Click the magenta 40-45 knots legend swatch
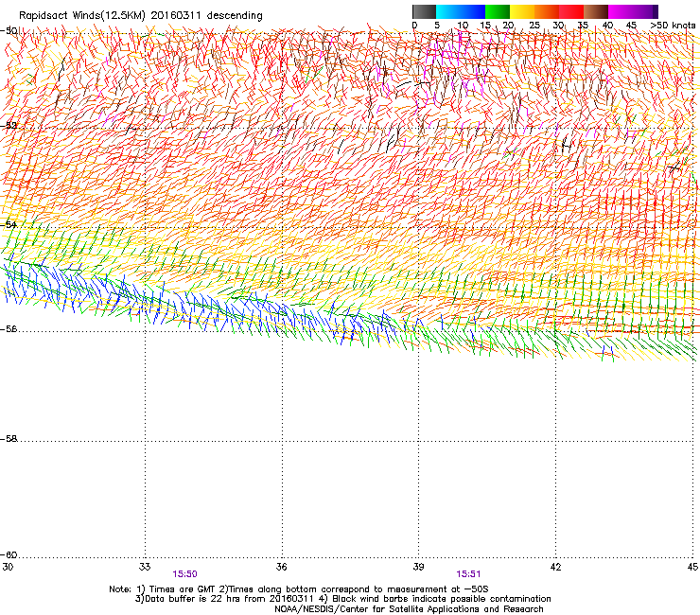 (x=621, y=11)
